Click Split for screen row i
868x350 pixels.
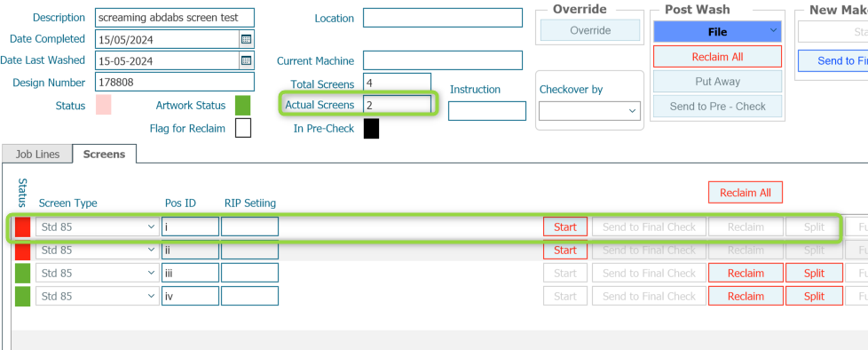(814, 227)
